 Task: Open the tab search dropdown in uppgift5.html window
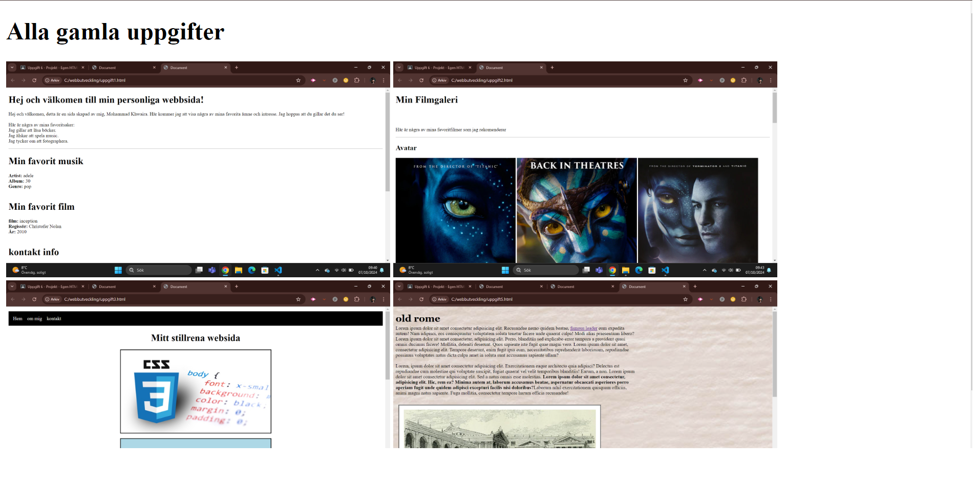pos(399,286)
